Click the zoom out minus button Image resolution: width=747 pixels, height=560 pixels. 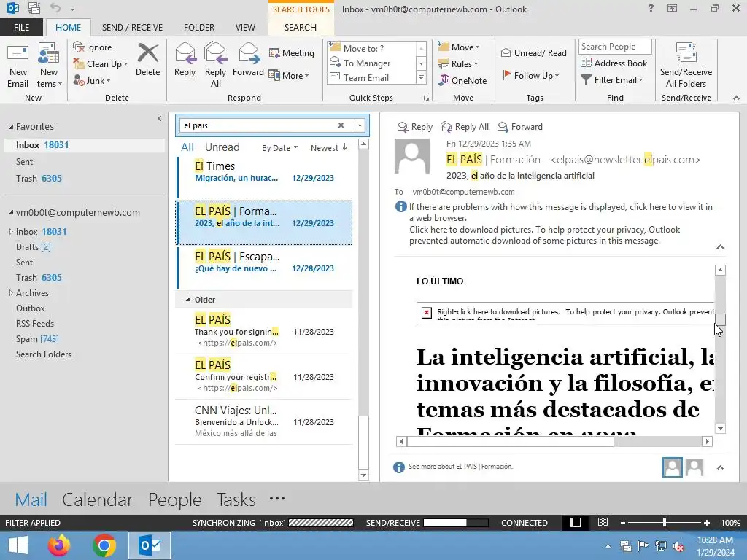(623, 522)
